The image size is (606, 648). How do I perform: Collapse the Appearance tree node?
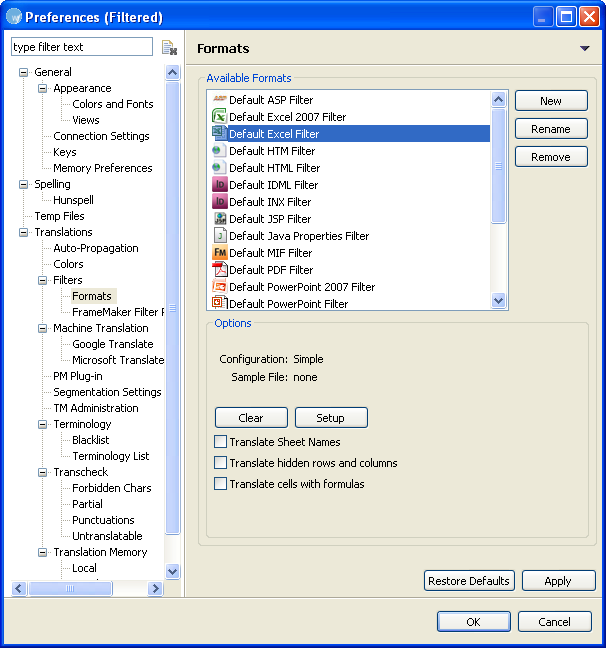click(x=43, y=88)
